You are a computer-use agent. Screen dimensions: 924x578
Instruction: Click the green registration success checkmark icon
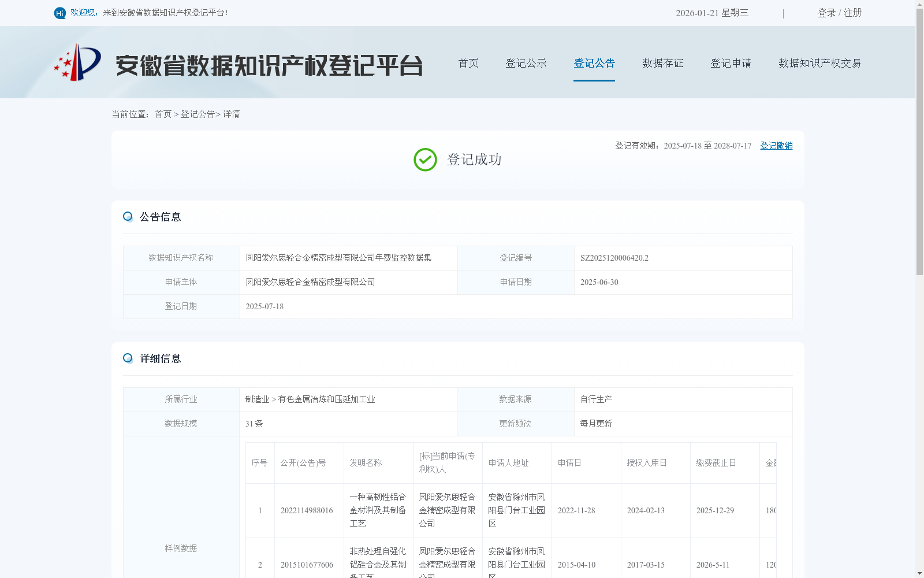pos(425,160)
